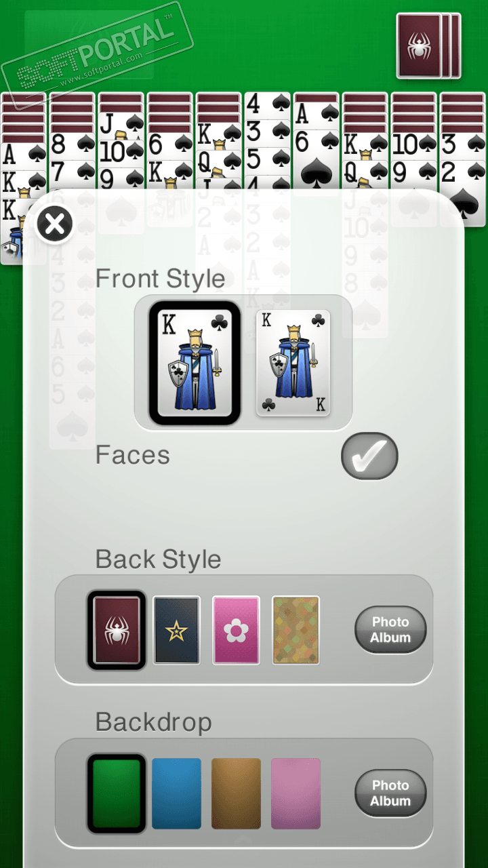This screenshot has width=488, height=868.
Task: Tap the 3 of spades in last column
Action: click(462, 145)
